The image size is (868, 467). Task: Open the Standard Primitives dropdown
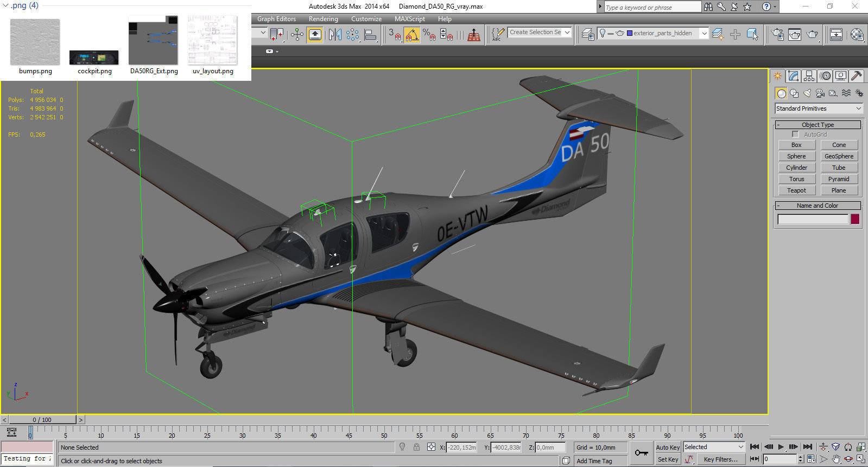(819, 108)
